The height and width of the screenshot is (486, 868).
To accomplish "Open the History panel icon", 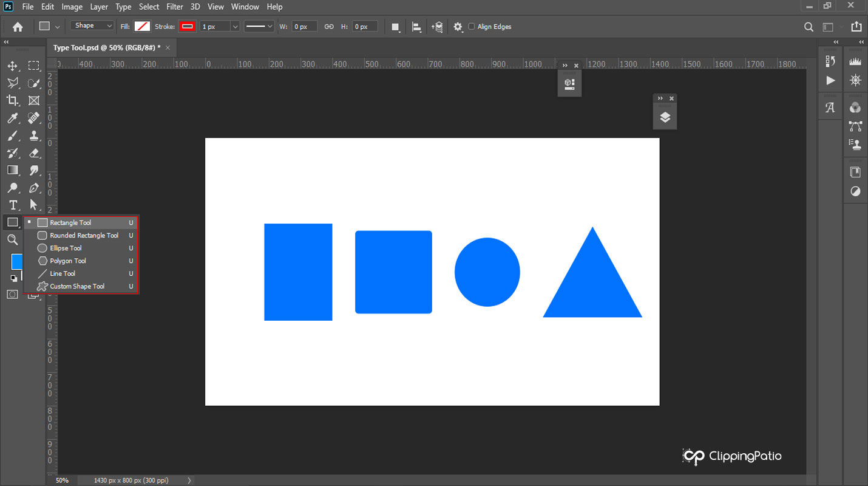I will 830,61.
